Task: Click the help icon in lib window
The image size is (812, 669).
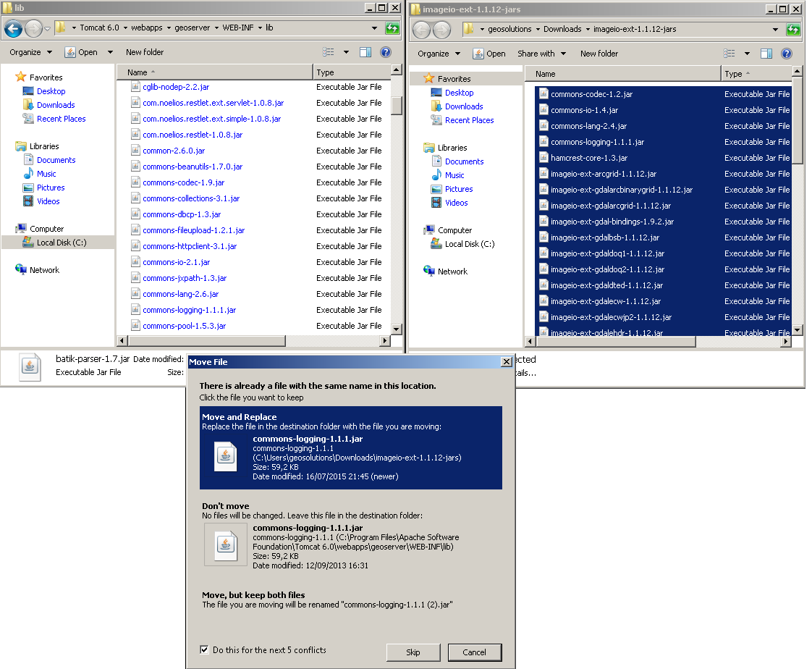Action: tap(385, 52)
